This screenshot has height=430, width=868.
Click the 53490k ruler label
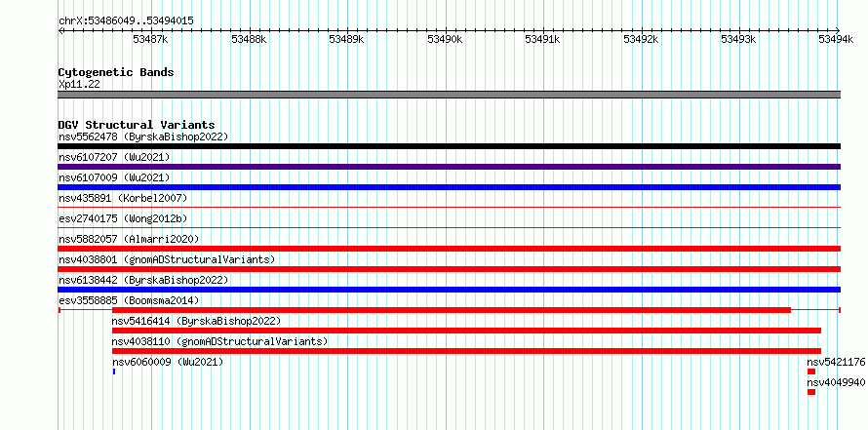(x=445, y=39)
